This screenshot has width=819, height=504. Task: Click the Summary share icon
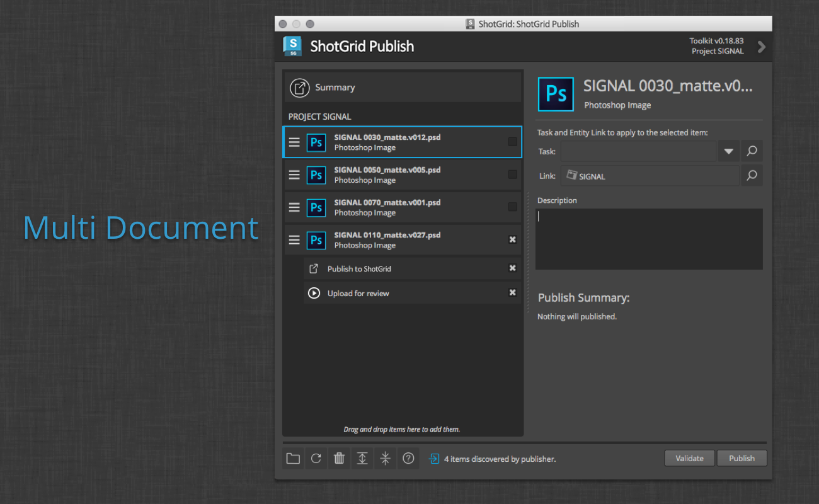[300, 88]
